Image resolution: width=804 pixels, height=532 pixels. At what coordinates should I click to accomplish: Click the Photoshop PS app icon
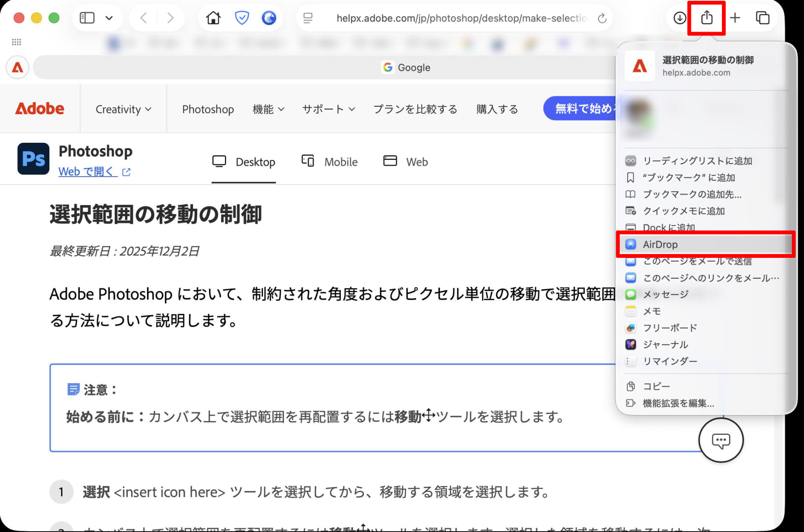(33, 159)
